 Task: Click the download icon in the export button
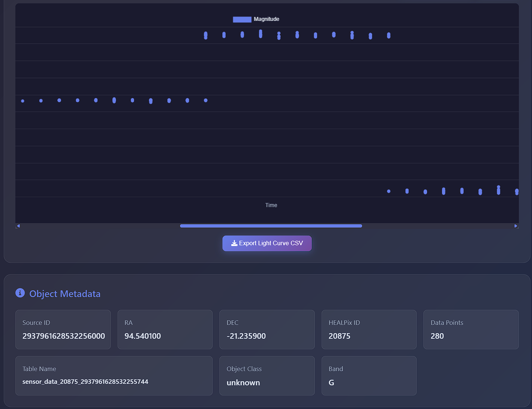234,243
